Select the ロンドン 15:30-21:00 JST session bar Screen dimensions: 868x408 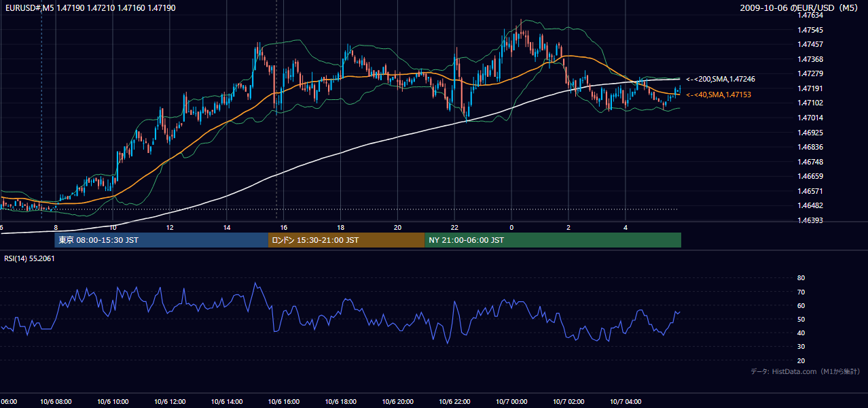click(346, 240)
